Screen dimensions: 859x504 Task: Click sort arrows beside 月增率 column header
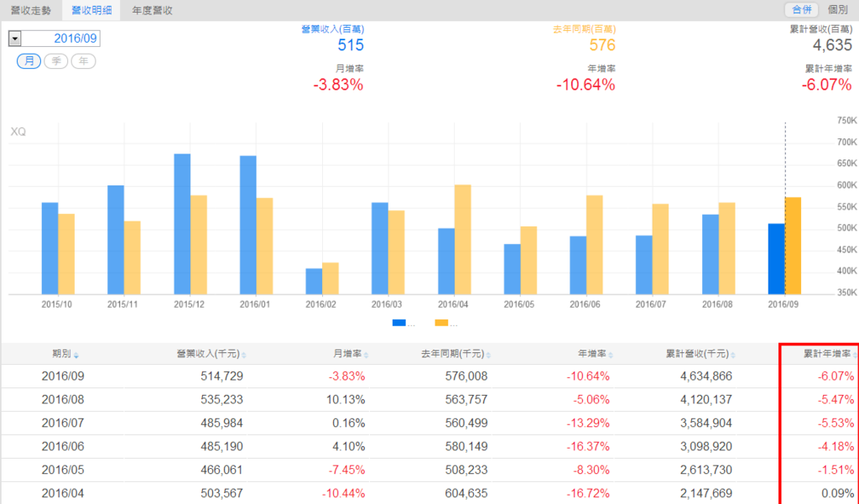pyautogui.click(x=366, y=356)
